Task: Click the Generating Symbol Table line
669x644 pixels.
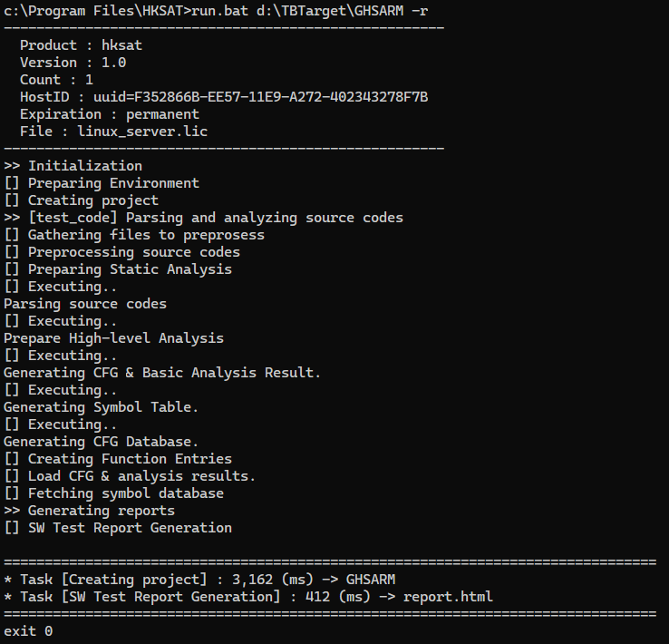Action: [102, 407]
